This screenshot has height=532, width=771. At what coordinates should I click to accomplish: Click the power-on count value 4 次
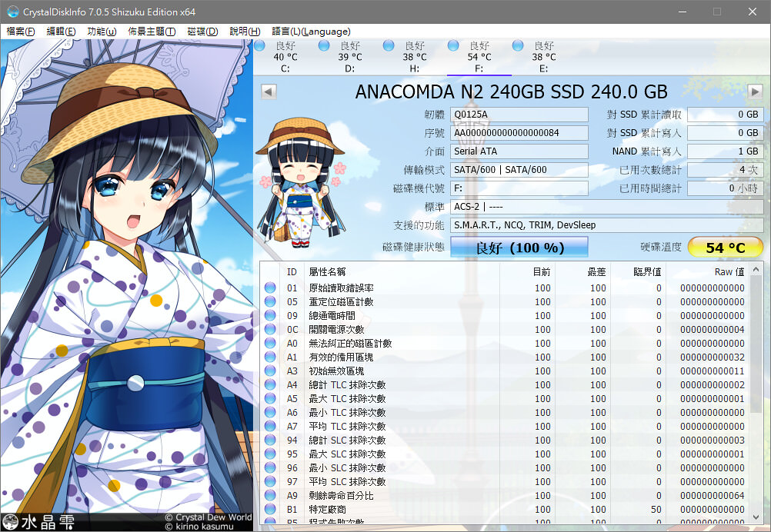tap(726, 170)
